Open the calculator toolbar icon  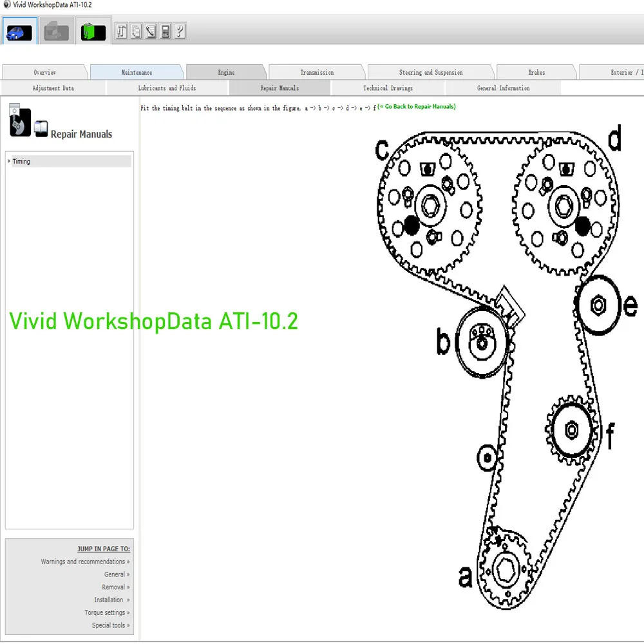pos(165,31)
